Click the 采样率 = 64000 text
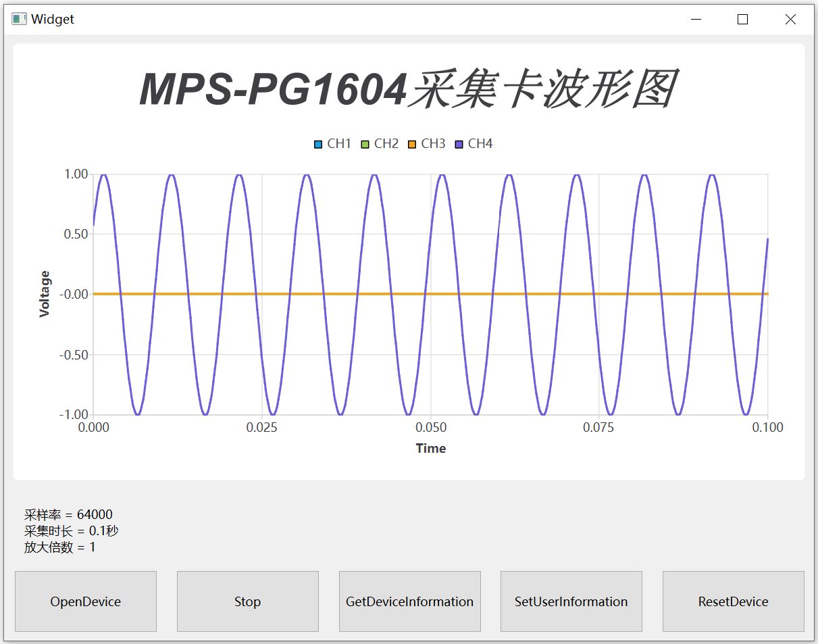 [x=68, y=515]
